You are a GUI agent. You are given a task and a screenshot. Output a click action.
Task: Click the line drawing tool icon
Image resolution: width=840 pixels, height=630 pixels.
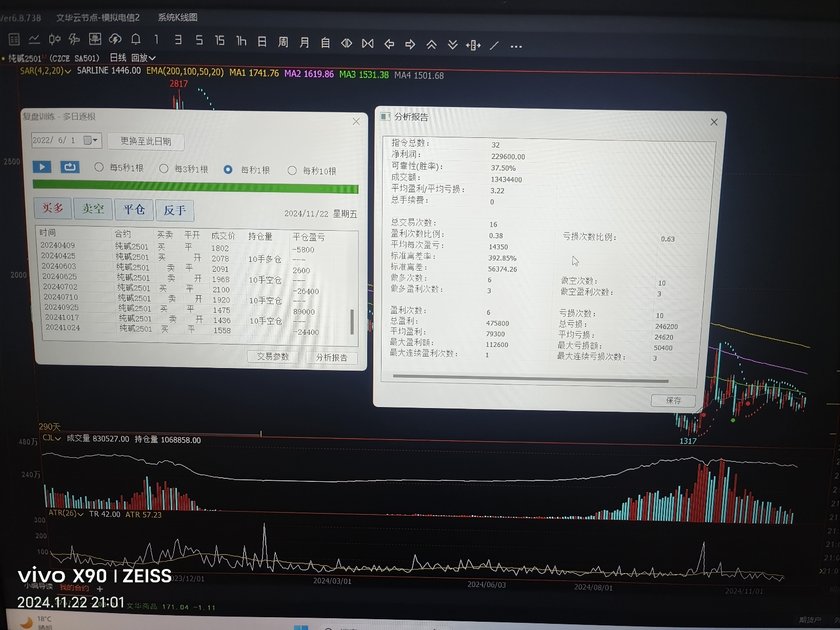point(494,46)
